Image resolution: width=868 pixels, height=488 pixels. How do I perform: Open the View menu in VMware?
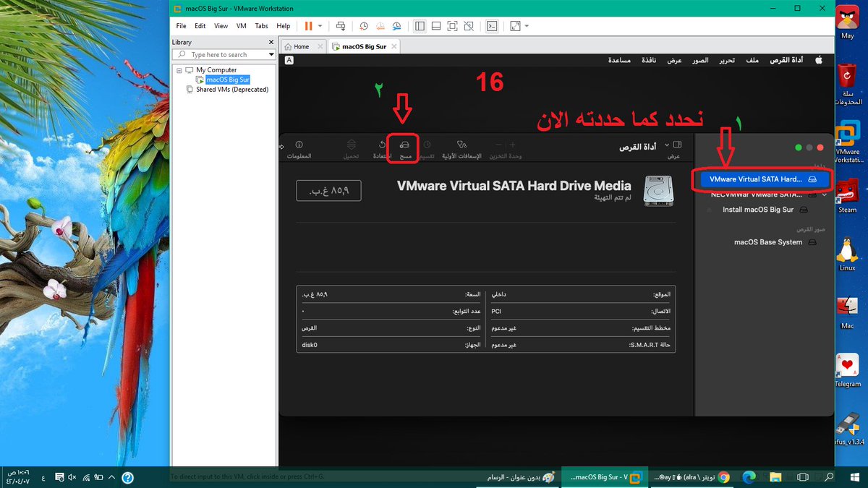pyautogui.click(x=221, y=26)
